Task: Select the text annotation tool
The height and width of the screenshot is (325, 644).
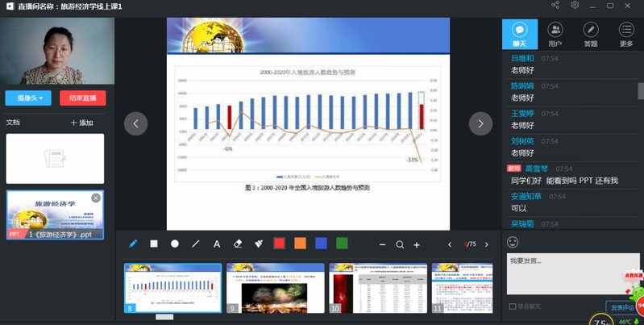Action: click(x=217, y=244)
